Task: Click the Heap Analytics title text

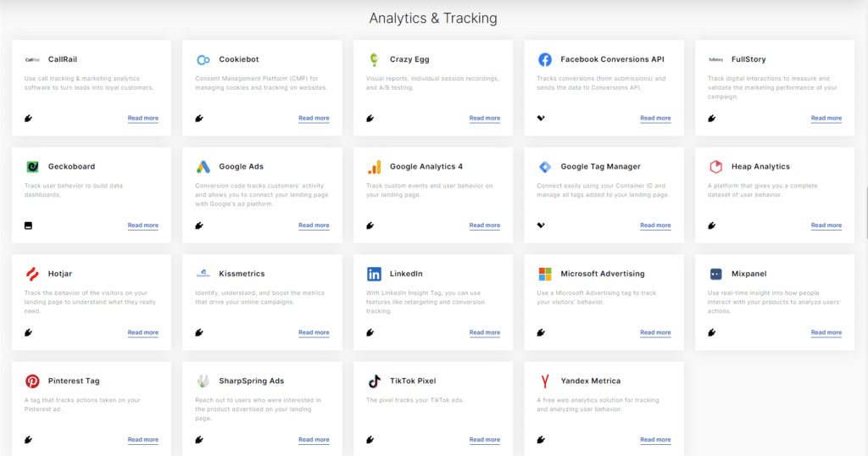Action: tap(760, 167)
